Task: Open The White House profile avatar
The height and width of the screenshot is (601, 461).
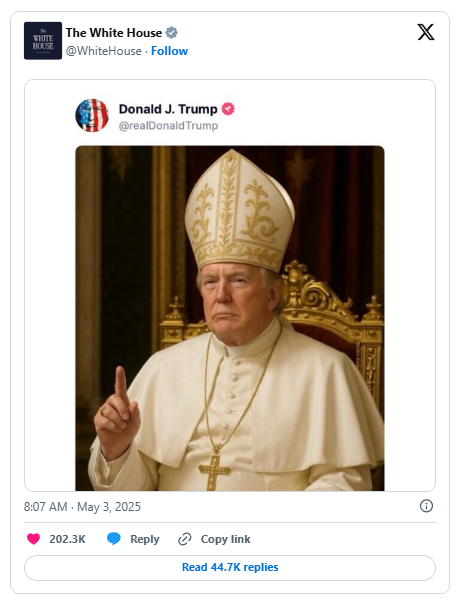Action: [43, 41]
